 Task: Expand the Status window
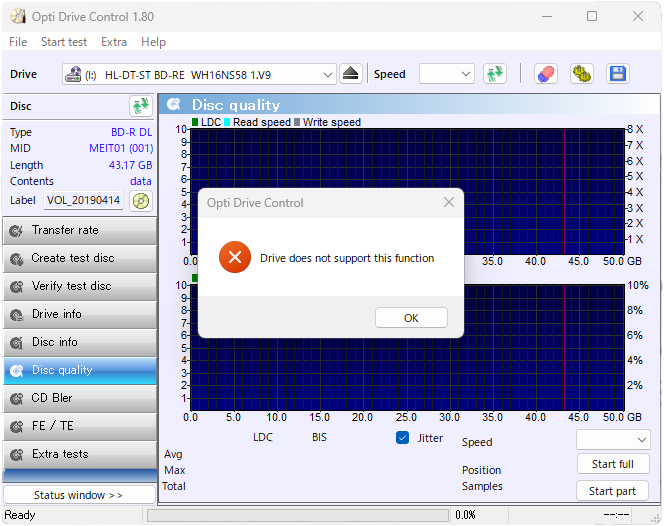point(79,495)
